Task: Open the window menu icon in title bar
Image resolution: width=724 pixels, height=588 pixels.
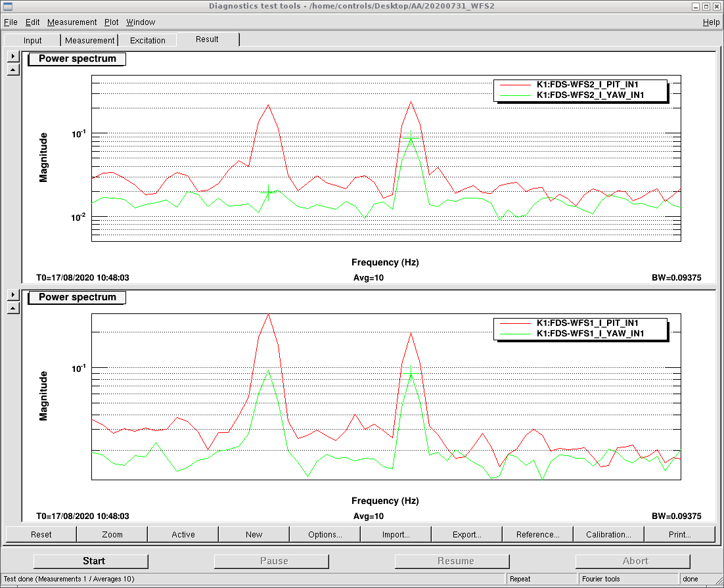Action: point(7,7)
